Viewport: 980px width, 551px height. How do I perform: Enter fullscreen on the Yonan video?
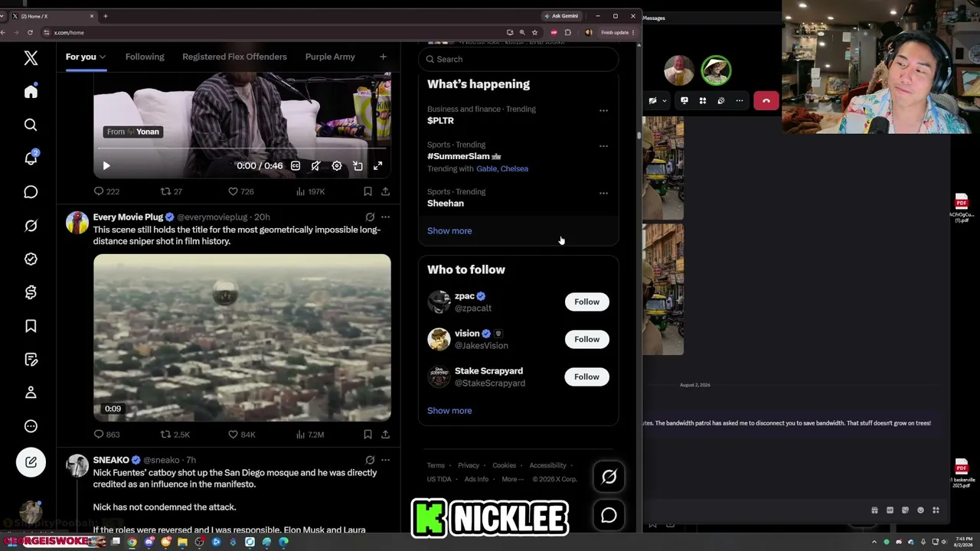378,166
